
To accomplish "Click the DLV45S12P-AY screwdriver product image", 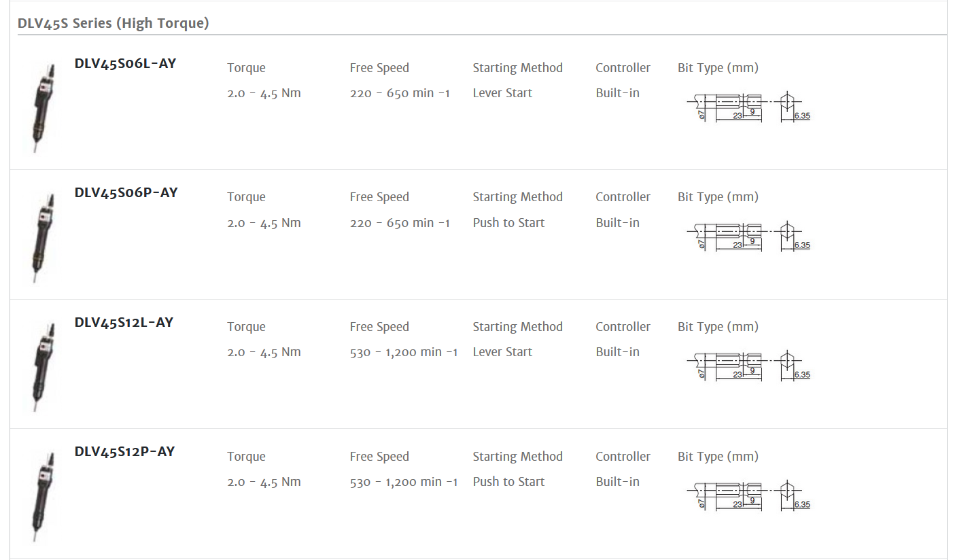I will click(x=42, y=497).
